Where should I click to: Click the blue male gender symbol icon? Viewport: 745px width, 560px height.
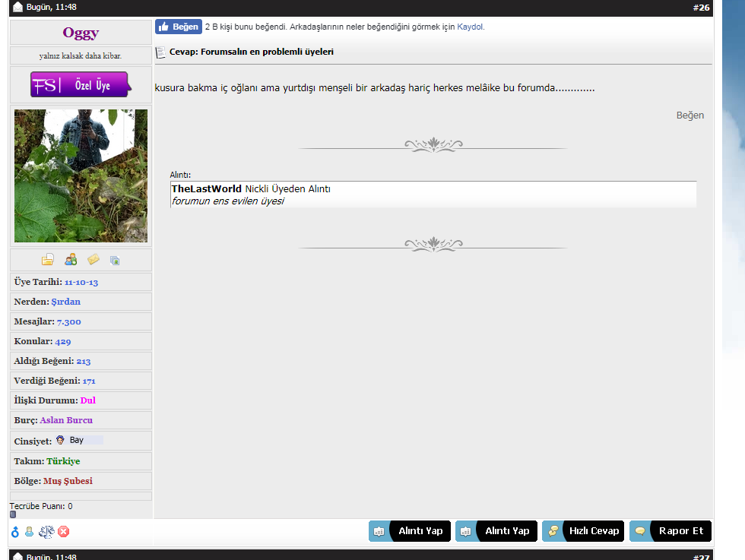(x=15, y=531)
